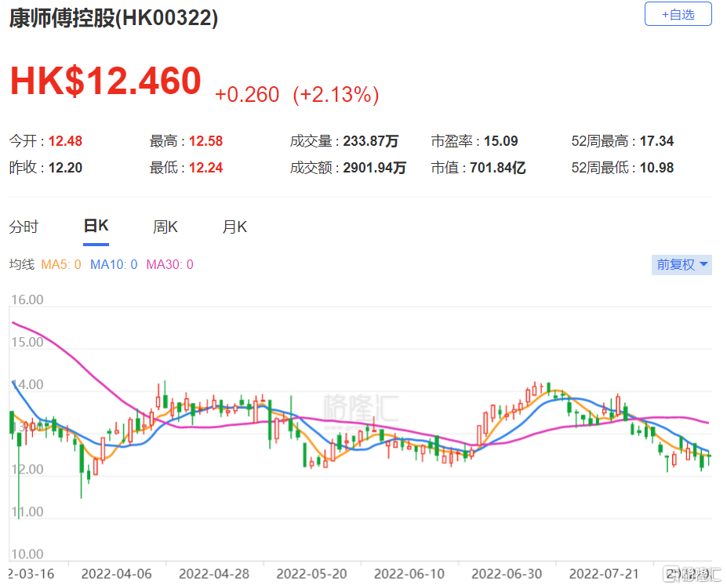Click the 成交额 value 2901.94万
Image resolution: width=727 pixels, height=588 pixels.
[374, 168]
